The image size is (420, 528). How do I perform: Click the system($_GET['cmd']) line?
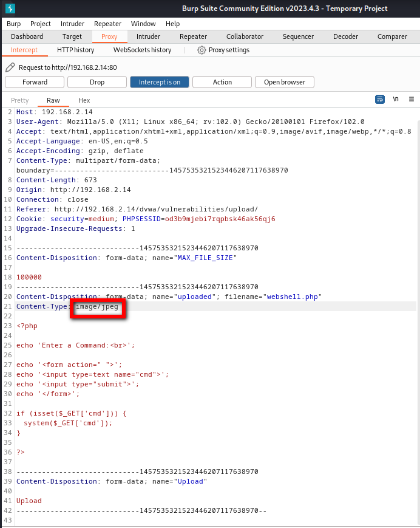pos(68,423)
